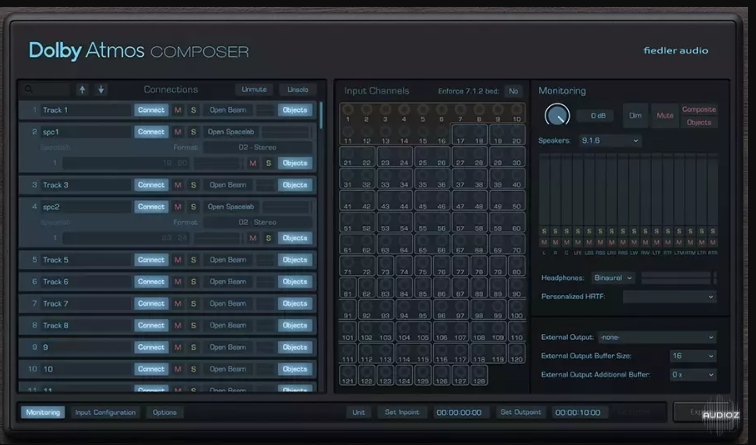This screenshot has height=445, width=756.
Task: Click the Set Outpoint button
Action: point(520,412)
